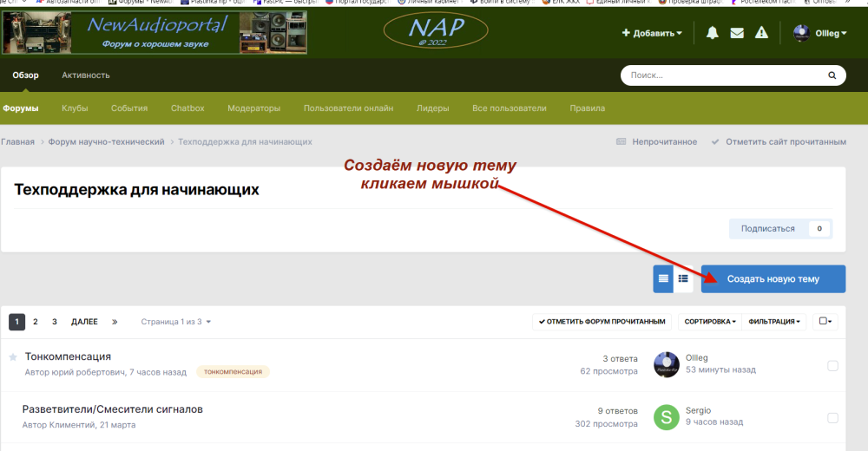Click the Подписаться button
Screen dimensions: 868x451
click(x=767, y=229)
